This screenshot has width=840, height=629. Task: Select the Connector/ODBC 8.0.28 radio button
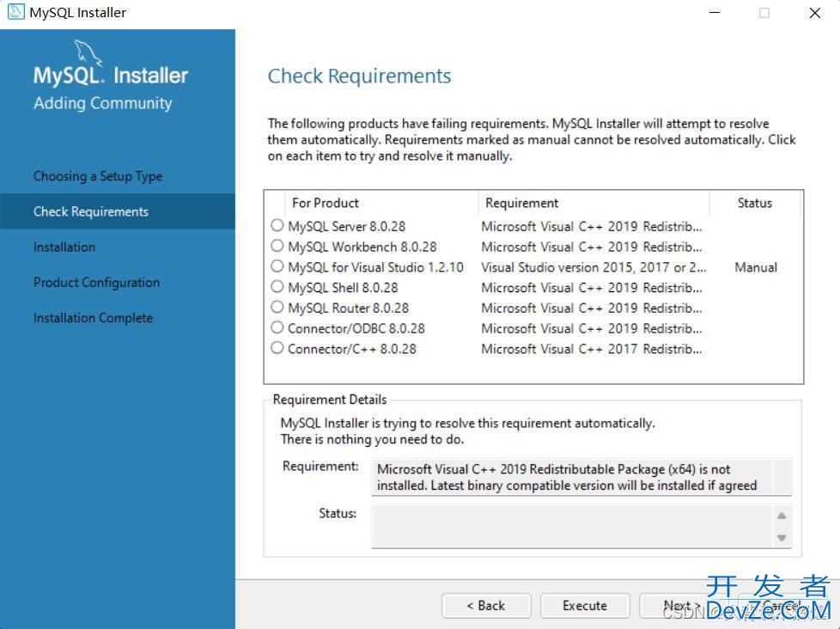[x=277, y=327]
